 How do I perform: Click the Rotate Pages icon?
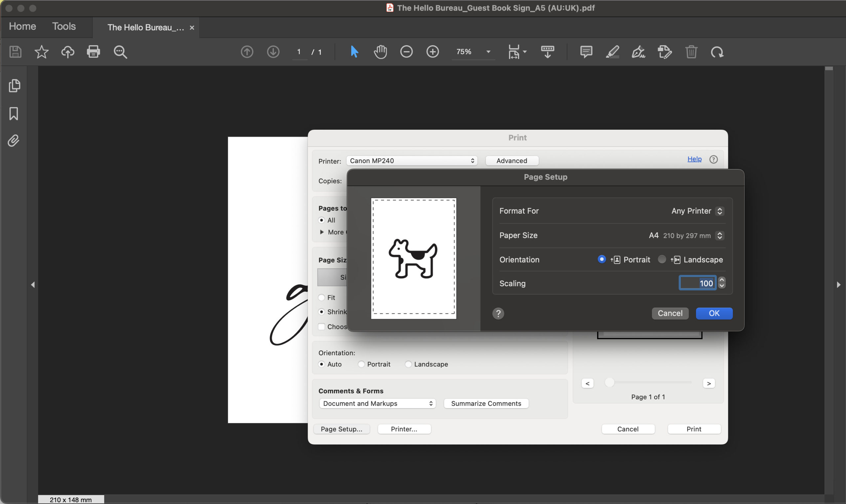[x=717, y=52]
